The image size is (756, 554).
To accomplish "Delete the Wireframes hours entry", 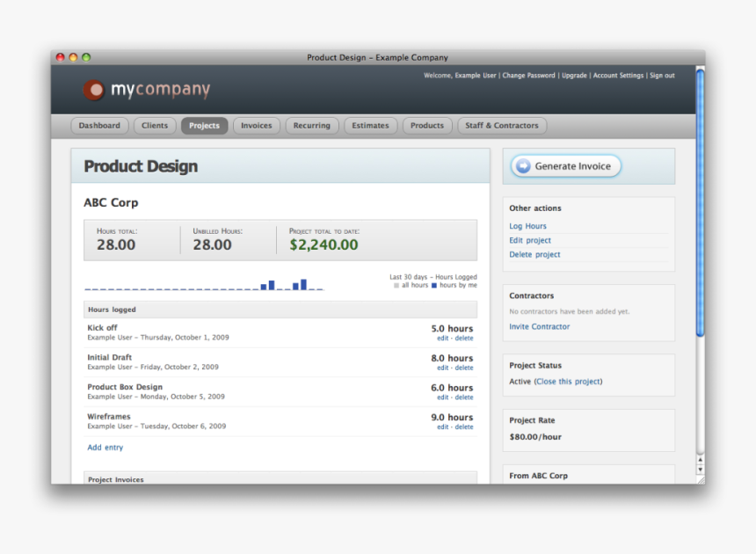I will tap(464, 427).
